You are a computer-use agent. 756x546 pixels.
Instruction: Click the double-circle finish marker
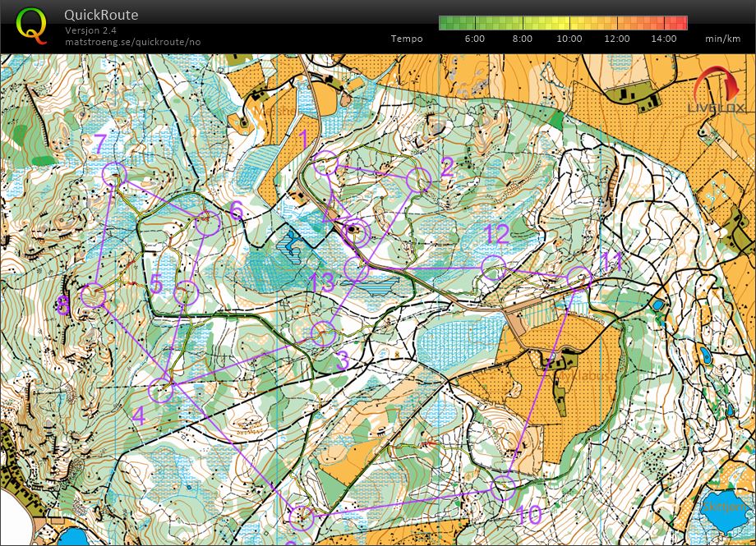point(355,233)
